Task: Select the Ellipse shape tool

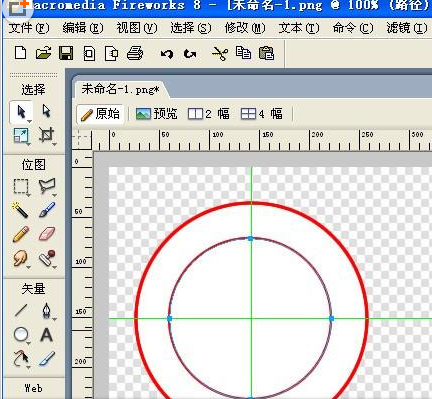Action: (x=21, y=335)
